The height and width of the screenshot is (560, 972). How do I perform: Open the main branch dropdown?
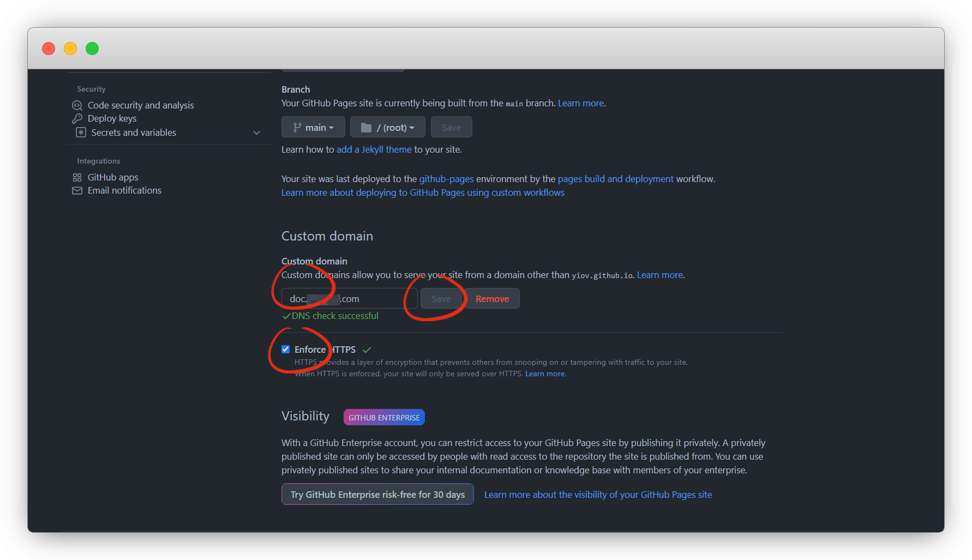pyautogui.click(x=313, y=128)
